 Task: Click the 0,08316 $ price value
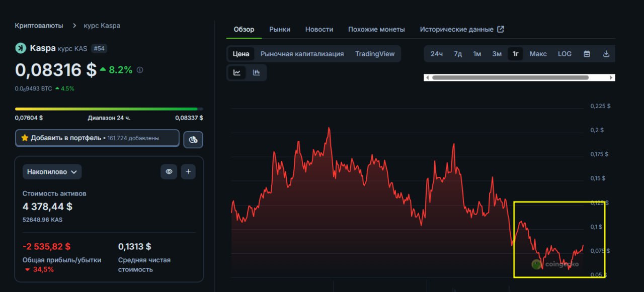point(56,70)
